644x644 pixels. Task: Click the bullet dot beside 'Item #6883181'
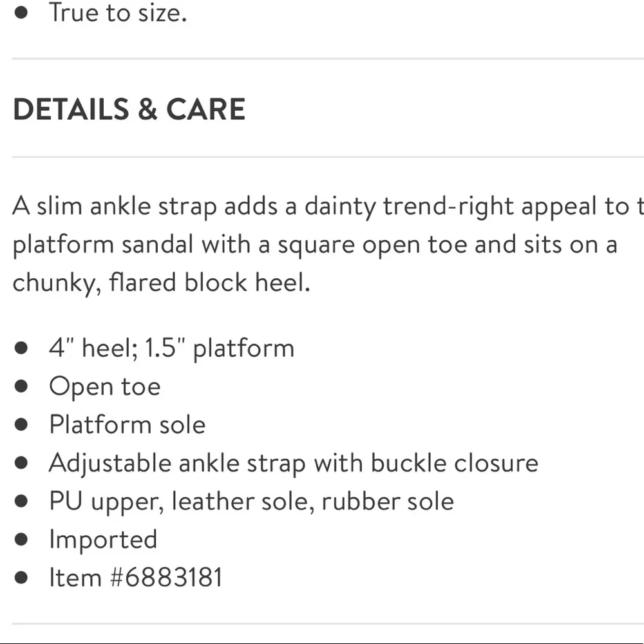[x=21, y=578]
